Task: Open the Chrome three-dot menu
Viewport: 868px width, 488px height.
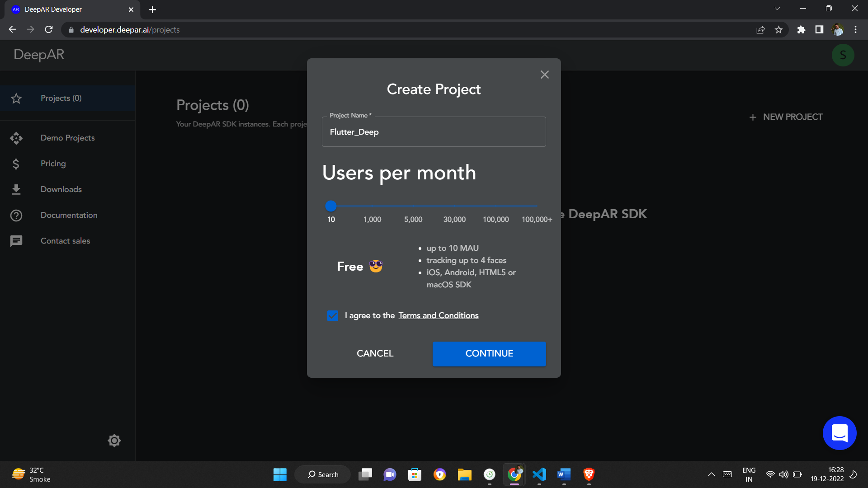Action: pyautogui.click(x=855, y=30)
